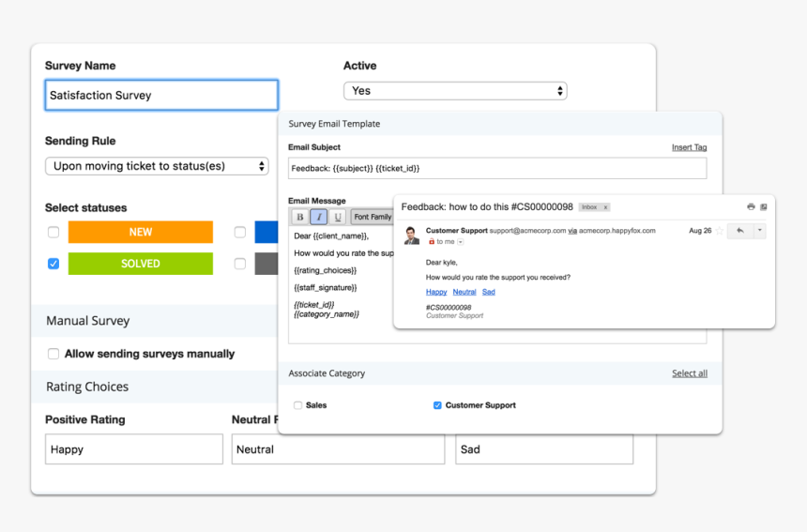Open the email in a new window
Screen dimensions: 807x532
click(764, 206)
